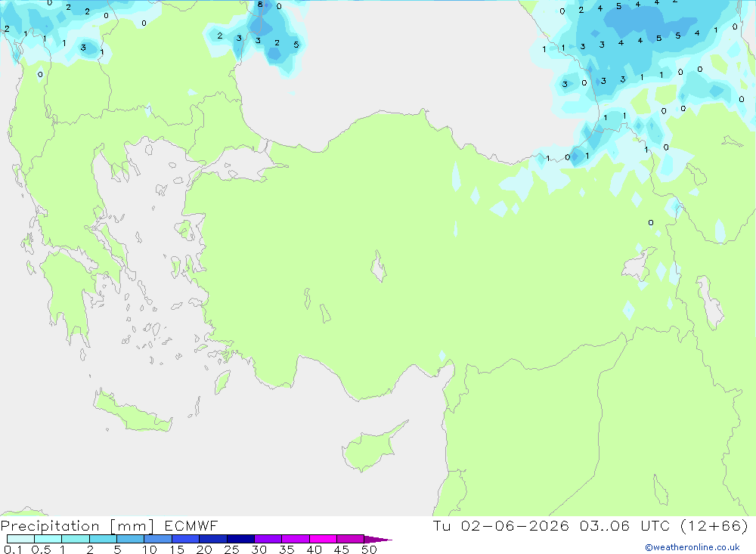Select the dark navy swatch between 25 and 30
The width and height of the screenshot is (756, 554).
point(240,539)
